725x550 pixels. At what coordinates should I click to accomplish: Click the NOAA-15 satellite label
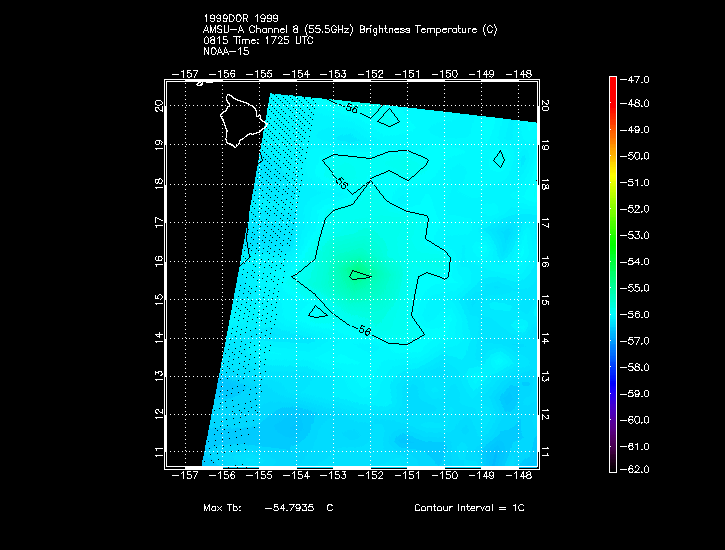225,50
